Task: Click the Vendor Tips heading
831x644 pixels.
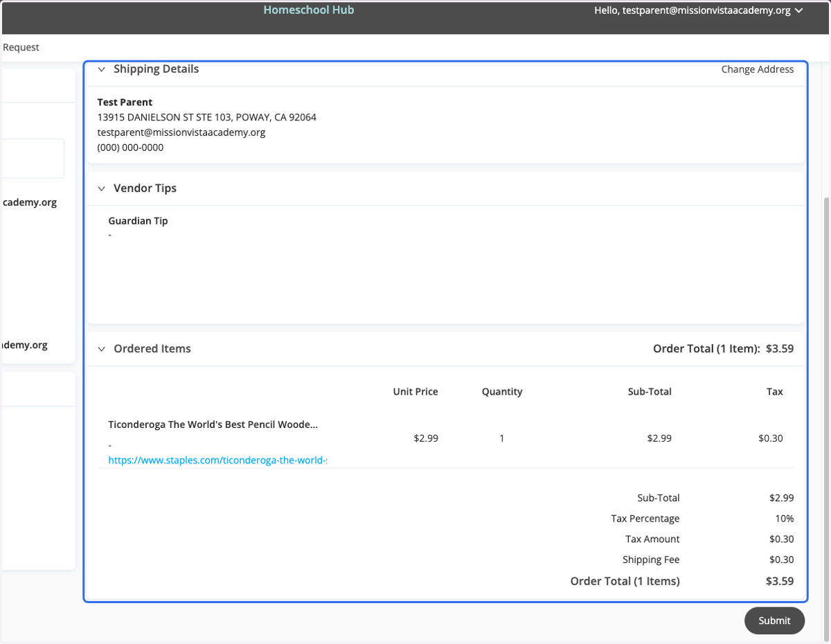Action: tap(145, 188)
